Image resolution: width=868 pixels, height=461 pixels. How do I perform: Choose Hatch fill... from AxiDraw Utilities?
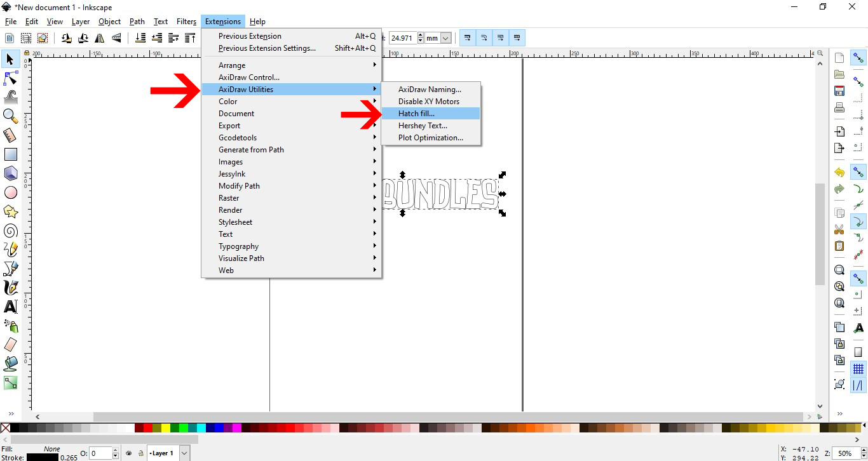[x=431, y=114]
